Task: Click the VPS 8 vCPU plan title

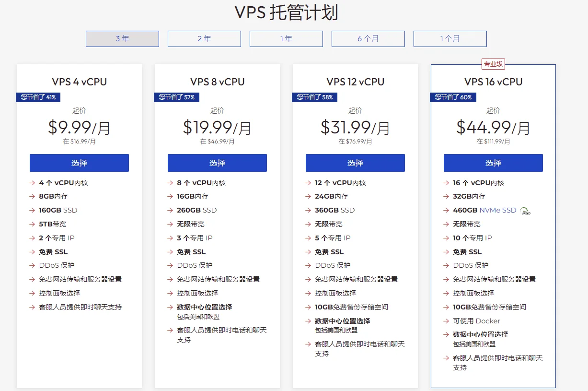Action: (x=217, y=82)
